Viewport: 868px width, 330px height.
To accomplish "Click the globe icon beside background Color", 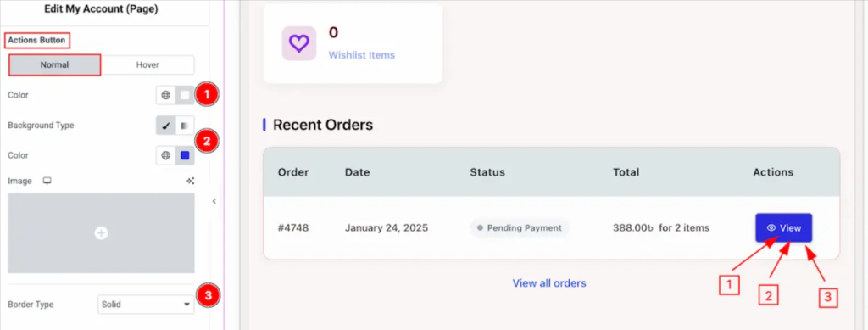I will (165, 155).
